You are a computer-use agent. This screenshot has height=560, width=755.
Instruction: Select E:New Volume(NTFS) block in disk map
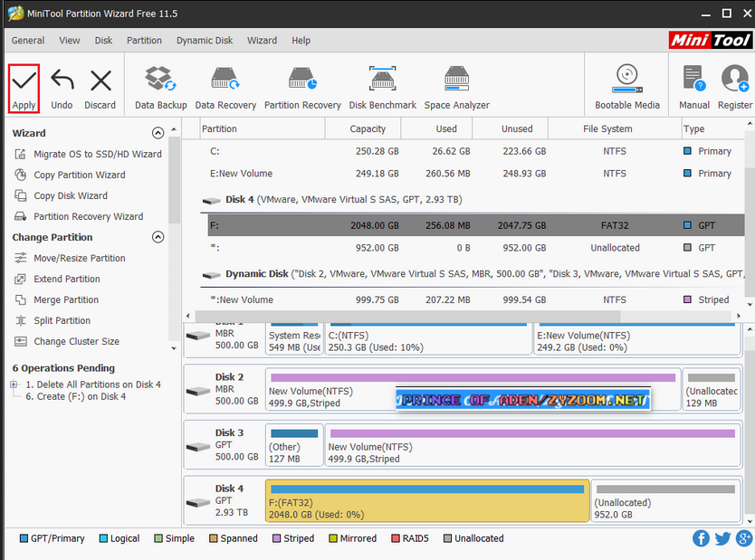[637, 339]
